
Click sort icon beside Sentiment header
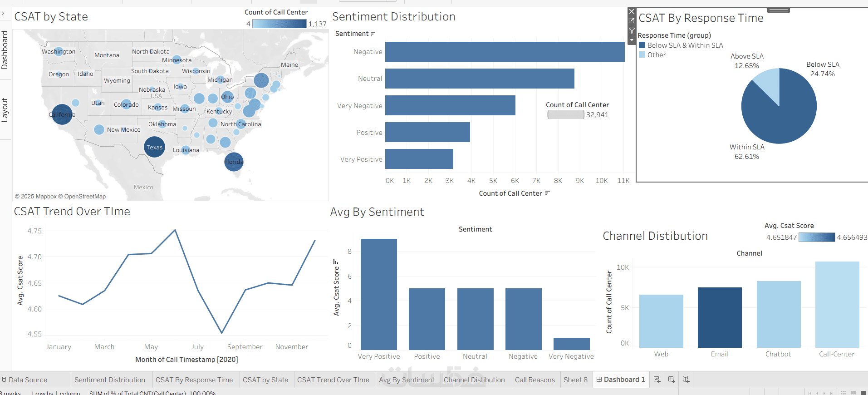[x=373, y=34]
